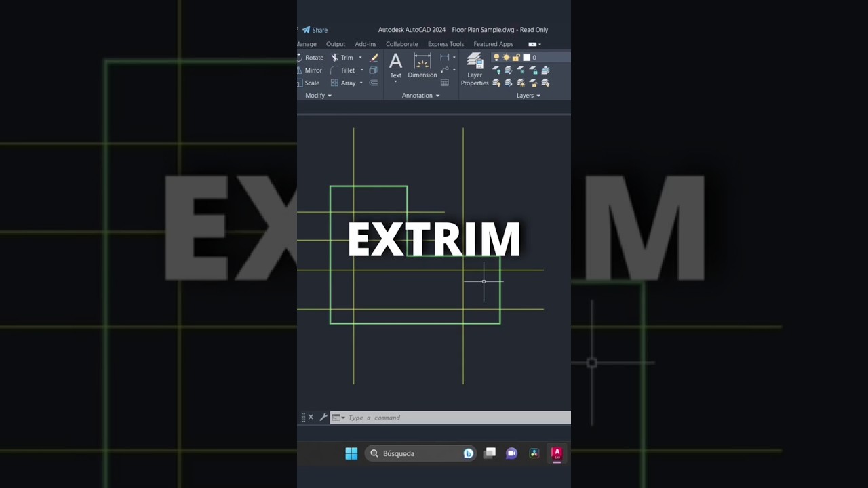Switch to the Manage tab
The height and width of the screenshot is (488, 868).
click(x=307, y=44)
